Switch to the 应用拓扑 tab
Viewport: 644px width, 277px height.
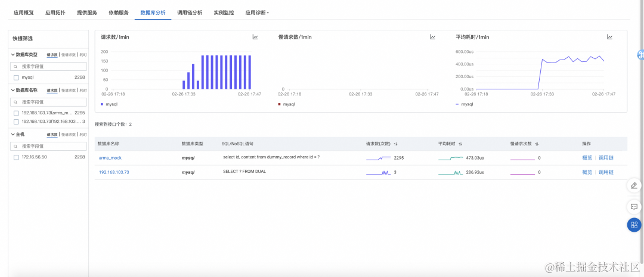coord(55,13)
